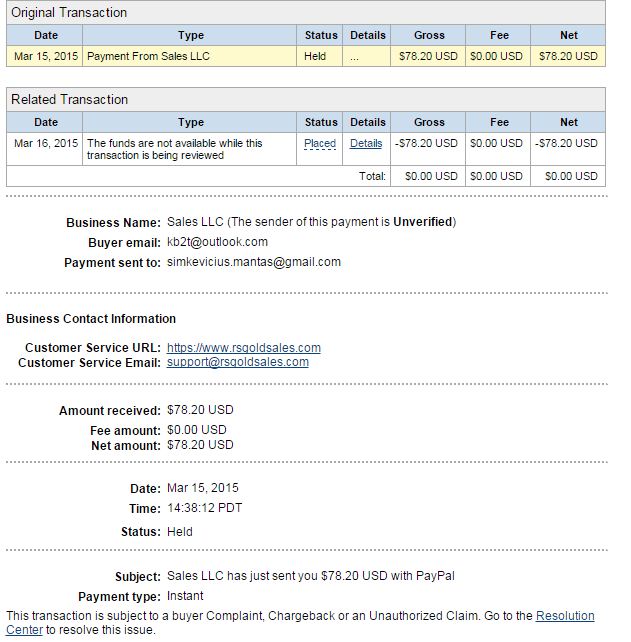The width and height of the screenshot is (631, 642).
Task: Click the buyer email kb2t@outlook.com
Action: pyautogui.click(x=217, y=242)
